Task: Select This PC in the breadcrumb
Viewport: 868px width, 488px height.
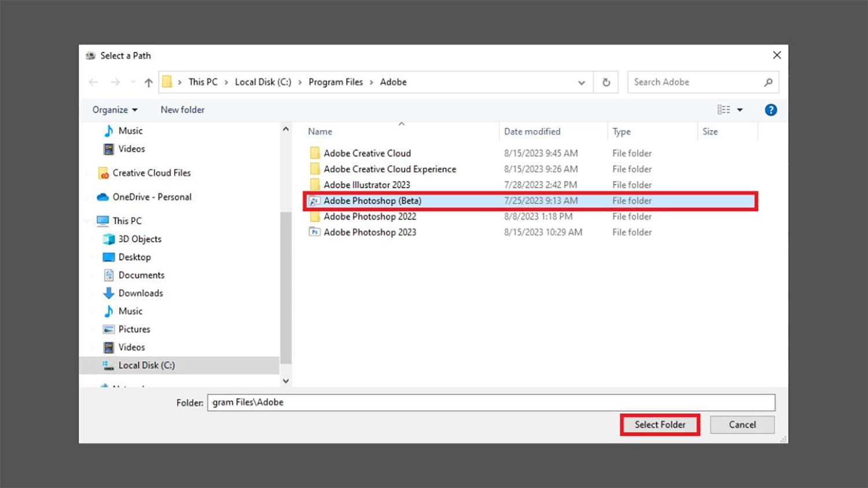Action: point(203,82)
